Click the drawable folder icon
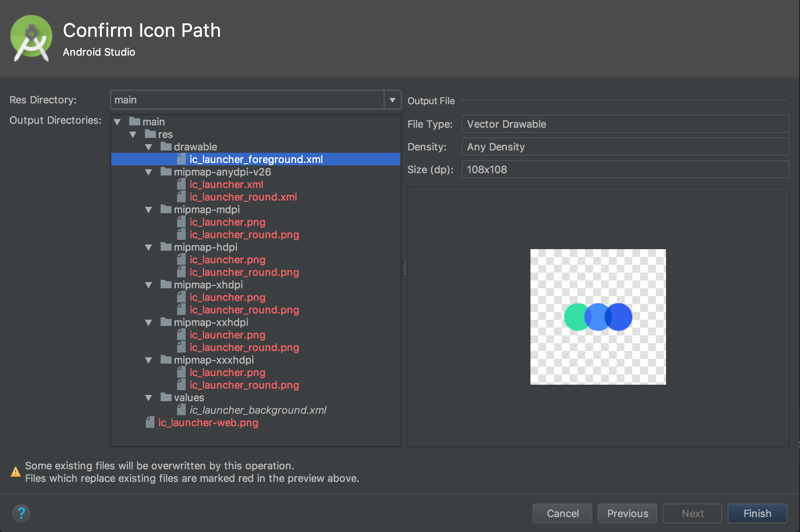The image size is (800, 532). tap(166, 146)
